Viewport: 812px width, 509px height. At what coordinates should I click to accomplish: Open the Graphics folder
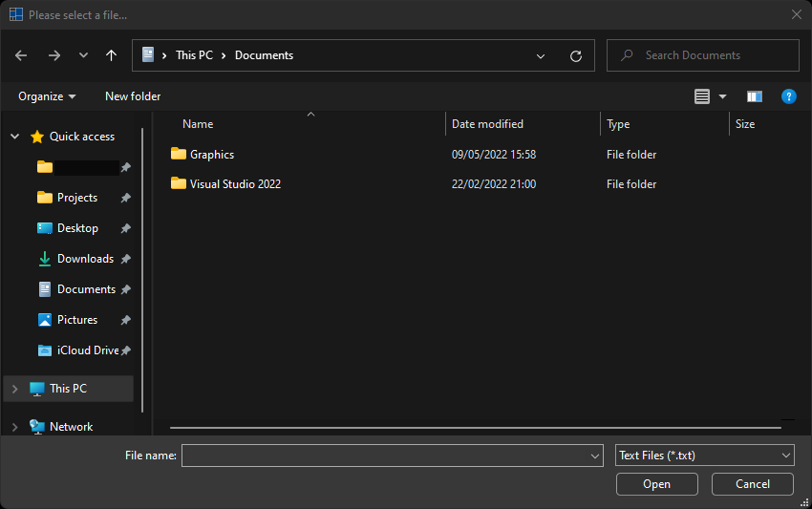pos(211,155)
